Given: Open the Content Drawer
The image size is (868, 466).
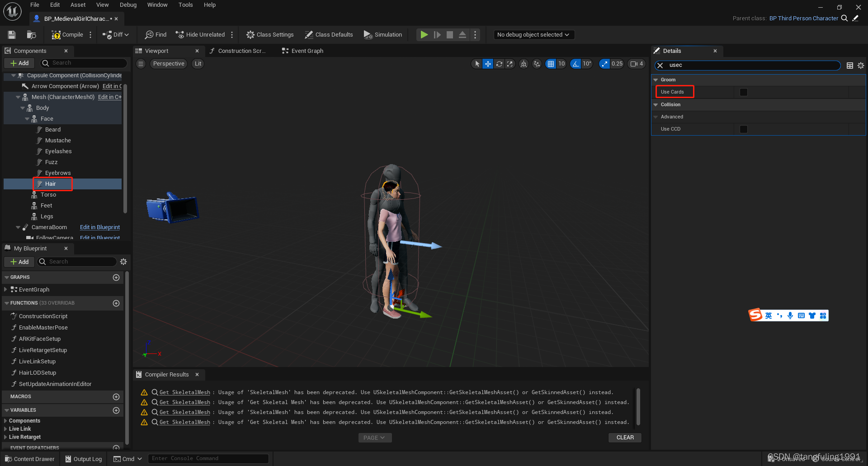Looking at the screenshot, I should [30, 459].
